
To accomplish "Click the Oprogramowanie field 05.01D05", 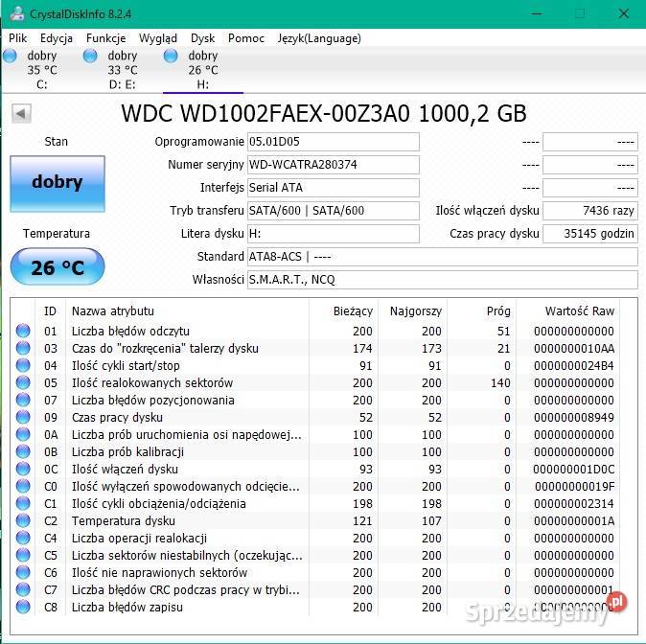I will click(x=333, y=142).
